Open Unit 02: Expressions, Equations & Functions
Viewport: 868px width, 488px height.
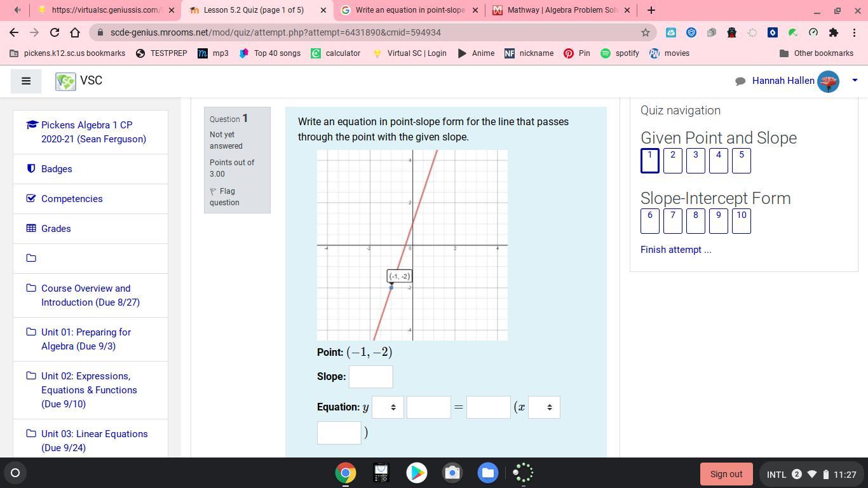pyautogui.click(x=89, y=390)
